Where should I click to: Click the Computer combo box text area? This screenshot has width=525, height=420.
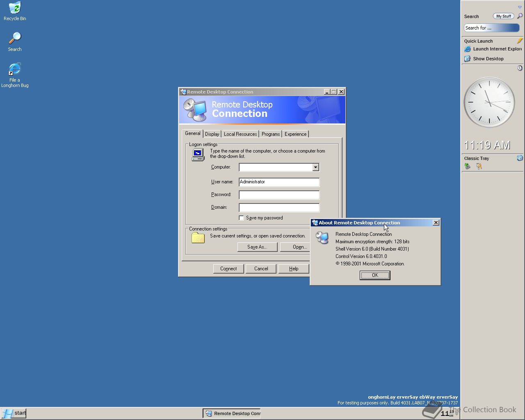coord(276,167)
